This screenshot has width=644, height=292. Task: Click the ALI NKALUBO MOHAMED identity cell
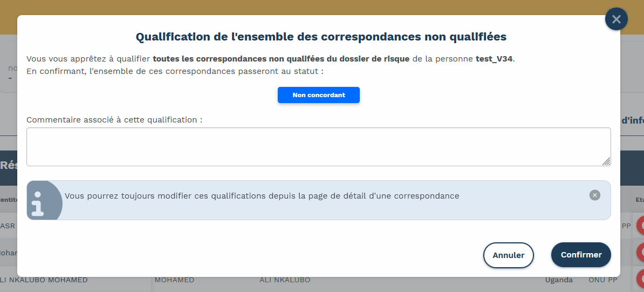click(44, 280)
